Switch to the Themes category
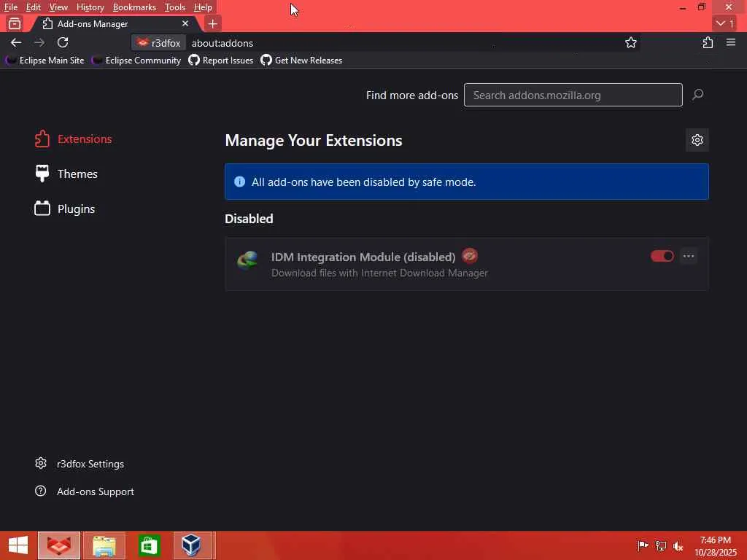 66,174
